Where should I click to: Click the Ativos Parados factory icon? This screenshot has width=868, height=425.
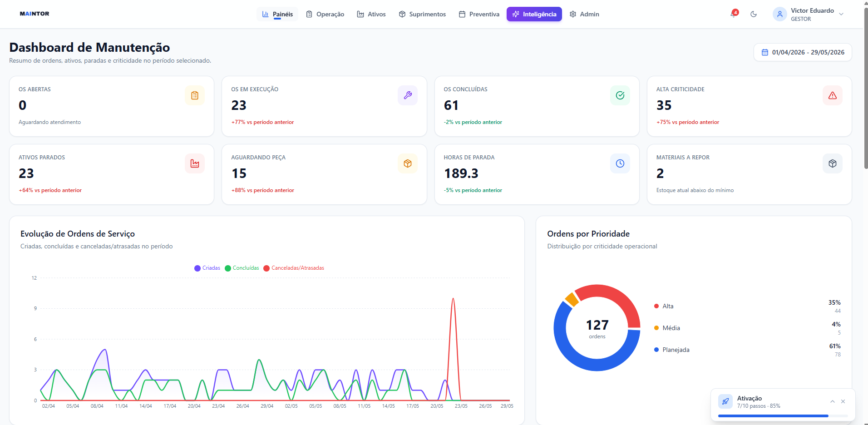tap(195, 163)
